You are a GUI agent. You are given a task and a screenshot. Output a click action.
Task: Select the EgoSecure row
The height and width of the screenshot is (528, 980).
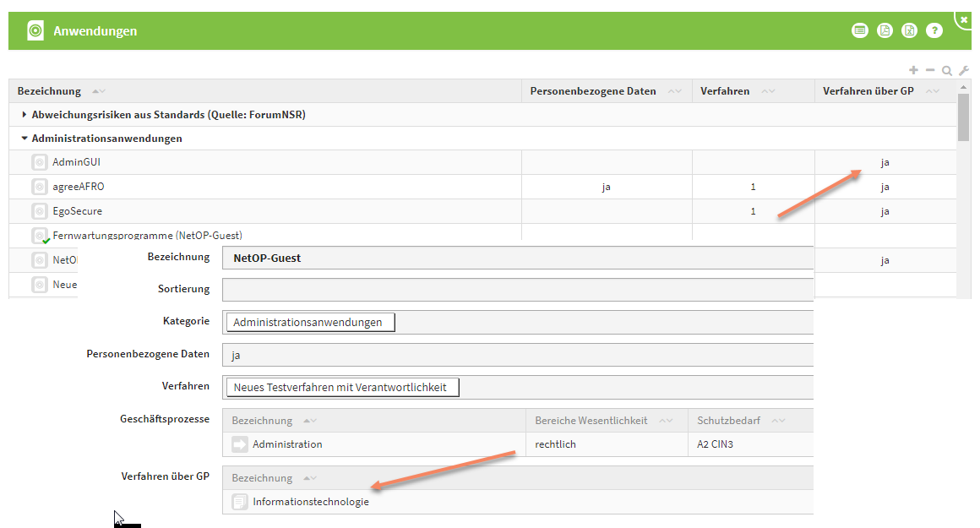482,211
